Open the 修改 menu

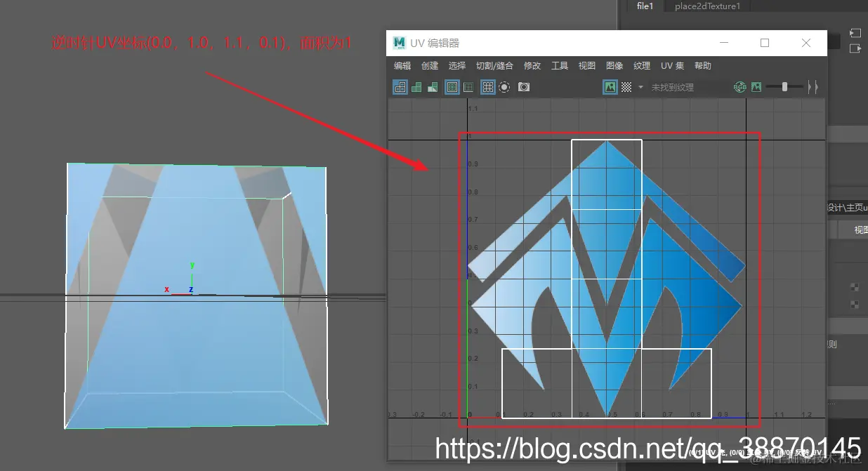(x=532, y=66)
